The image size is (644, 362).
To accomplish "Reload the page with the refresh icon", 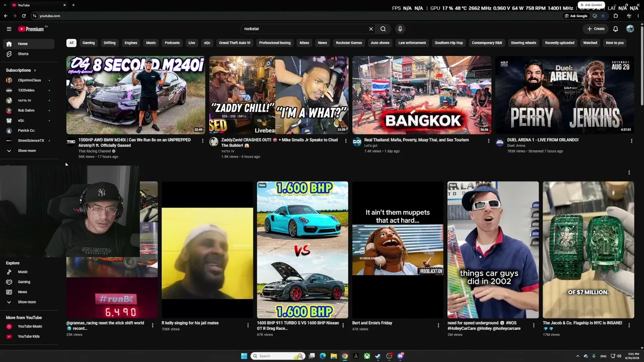I will 24,16.
